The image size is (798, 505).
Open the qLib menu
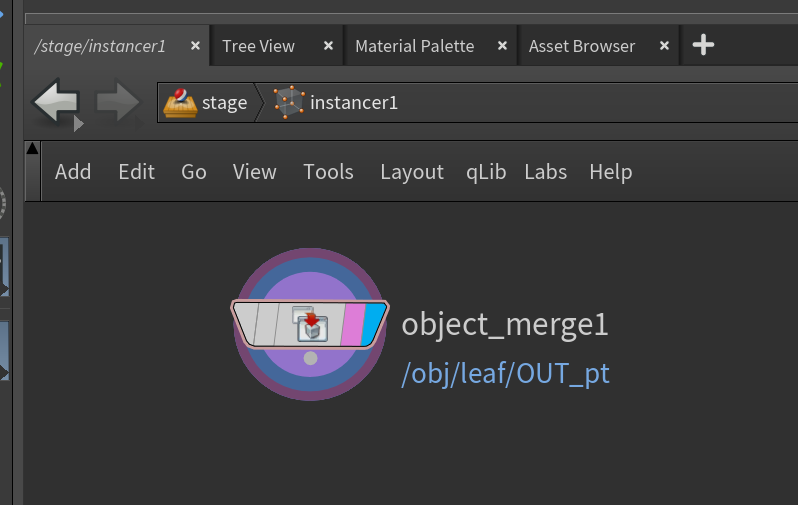(486, 172)
